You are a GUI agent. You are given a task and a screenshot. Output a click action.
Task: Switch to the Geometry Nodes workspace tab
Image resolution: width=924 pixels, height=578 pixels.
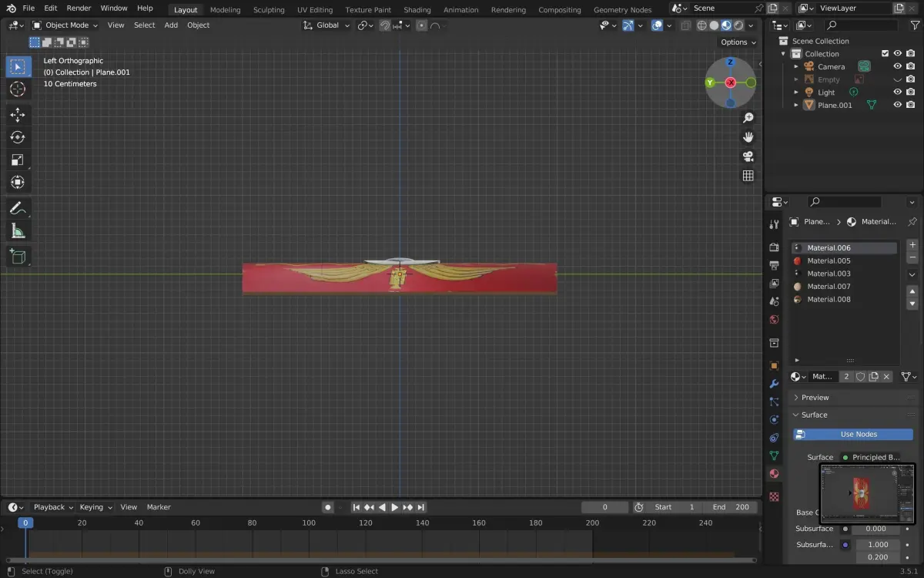tap(622, 10)
